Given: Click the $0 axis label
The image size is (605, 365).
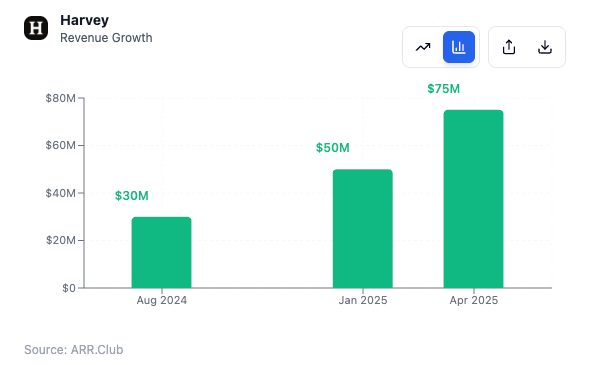Looking at the screenshot, I should 69,288.
